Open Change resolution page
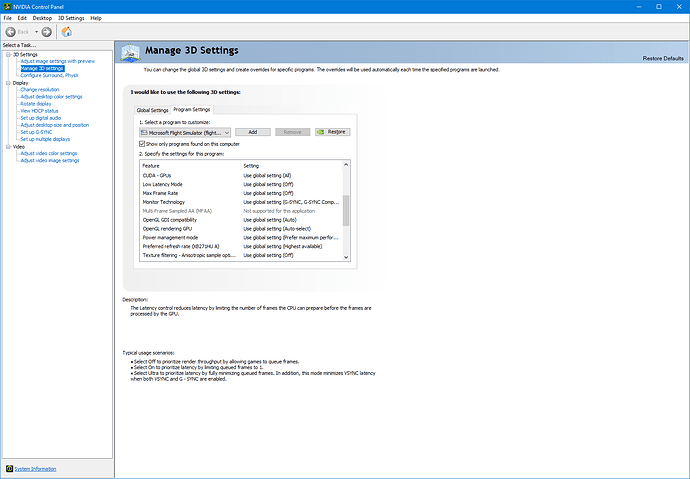This screenshot has width=690, height=479. [40, 89]
